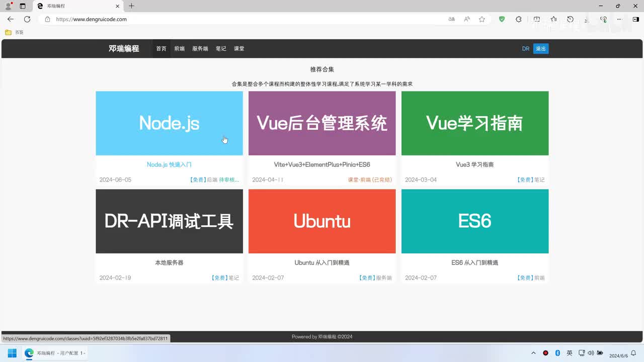Open the profile avatar icon
The image size is (644, 362).
pyautogui.click(x=8, y=6)
